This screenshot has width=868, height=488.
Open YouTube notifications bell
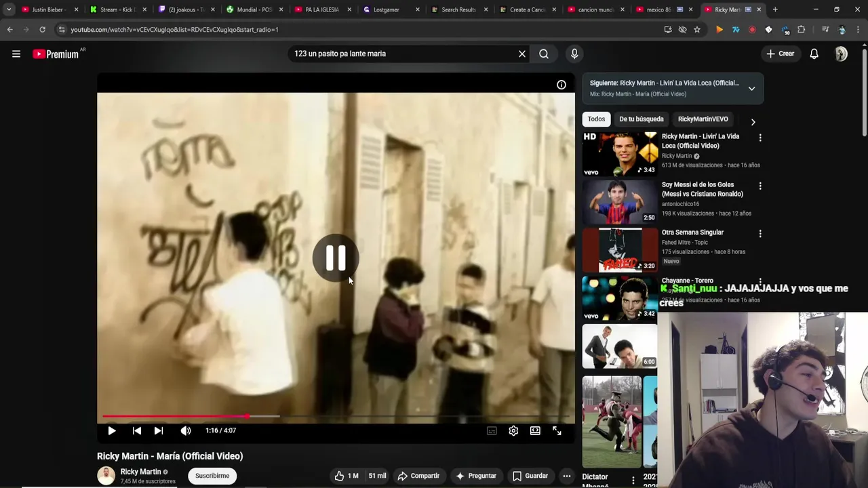[814, 54]
